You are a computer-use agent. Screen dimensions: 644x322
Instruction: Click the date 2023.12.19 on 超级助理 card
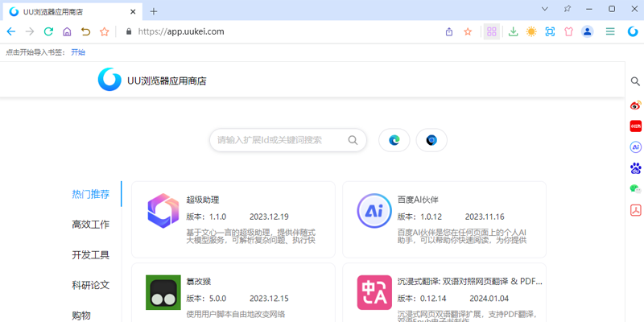coord(269,217)
